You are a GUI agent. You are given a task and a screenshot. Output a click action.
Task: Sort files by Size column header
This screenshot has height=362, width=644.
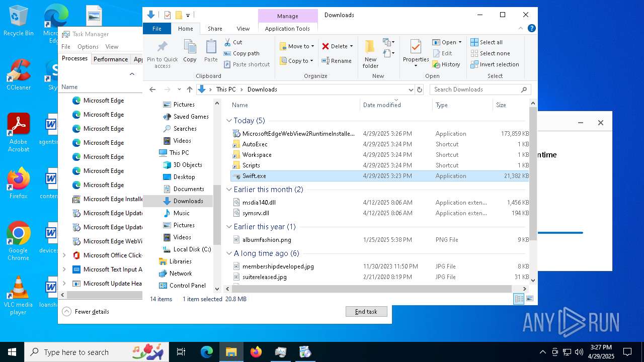pyautogui.click(x=510, y=105)
